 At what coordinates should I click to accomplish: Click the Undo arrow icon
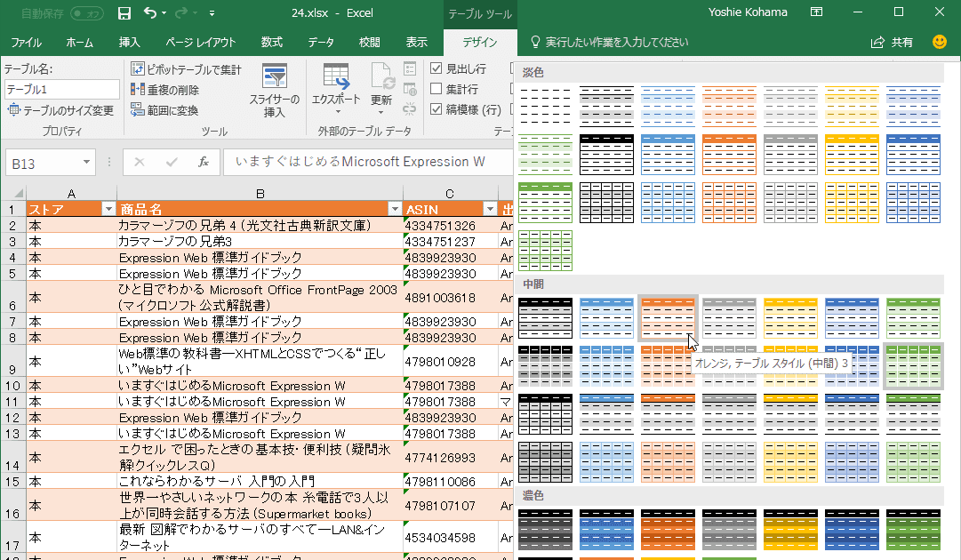coord(150,12)
